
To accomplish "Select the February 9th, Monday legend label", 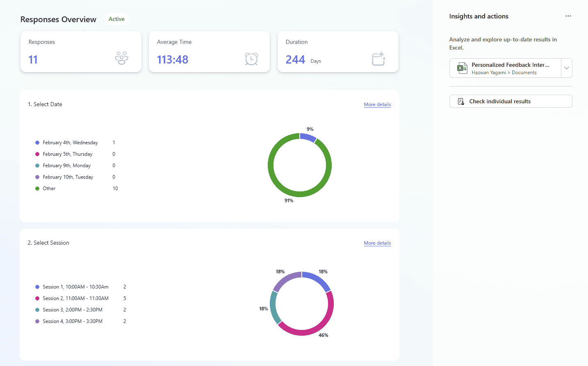I will [x=66, y=166].
